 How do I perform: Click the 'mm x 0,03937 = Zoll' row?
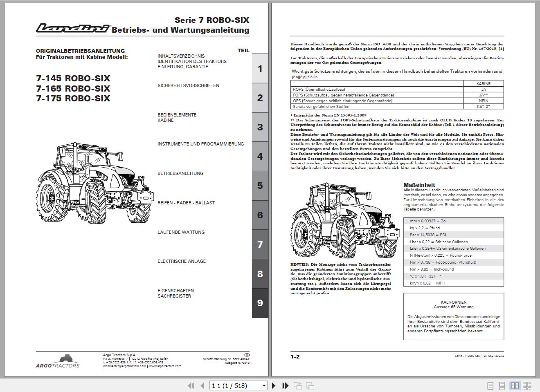[454, 221]
